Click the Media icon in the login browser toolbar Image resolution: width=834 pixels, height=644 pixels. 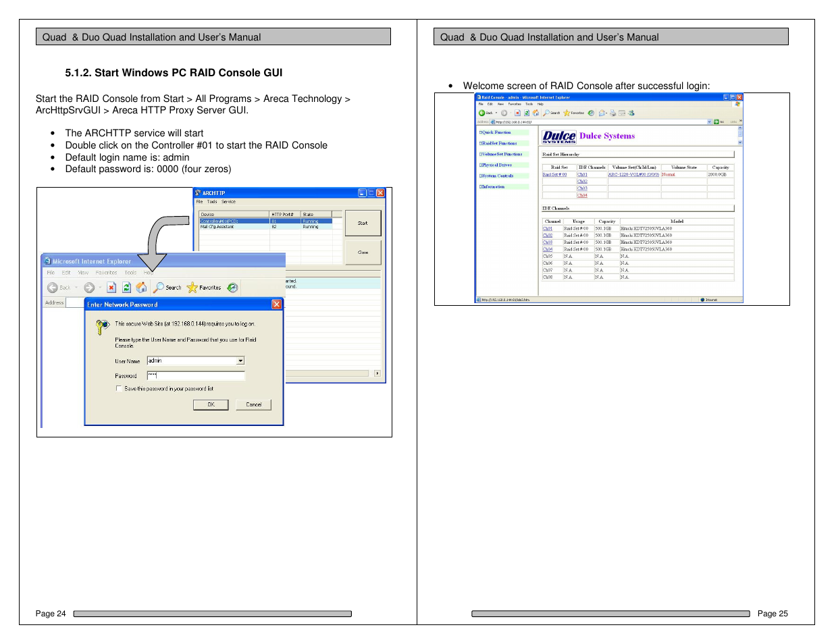coord(232,288)
